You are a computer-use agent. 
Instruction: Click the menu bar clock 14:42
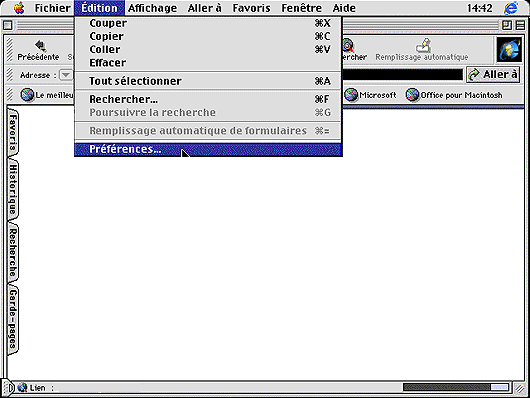[479, 8]
